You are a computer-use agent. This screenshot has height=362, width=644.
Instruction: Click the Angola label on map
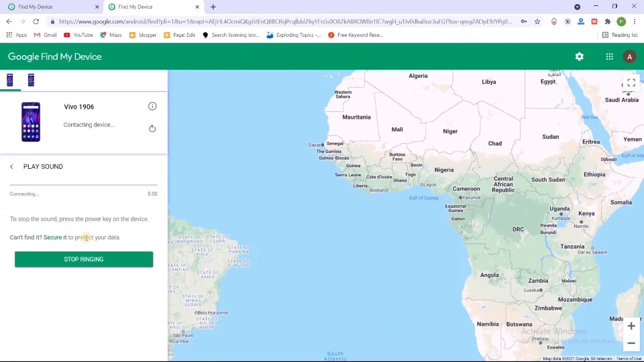point(490,275)
